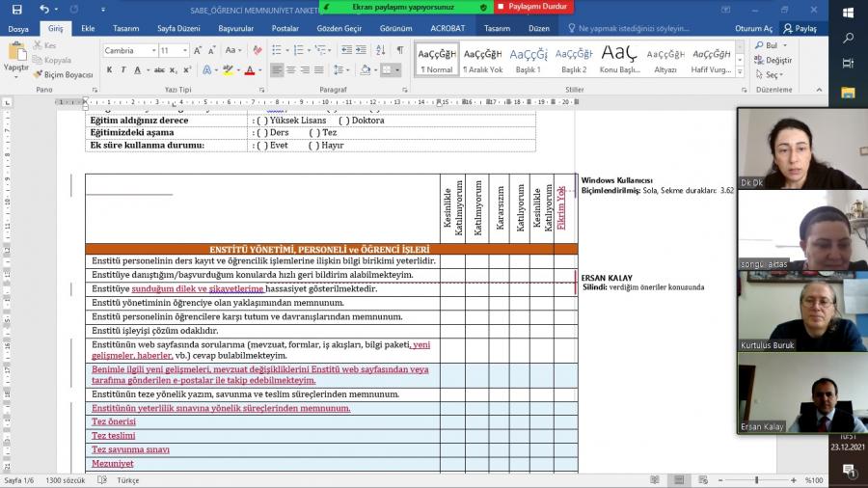
Task: Open multilevel list button
Action: [x=320, y=50]
